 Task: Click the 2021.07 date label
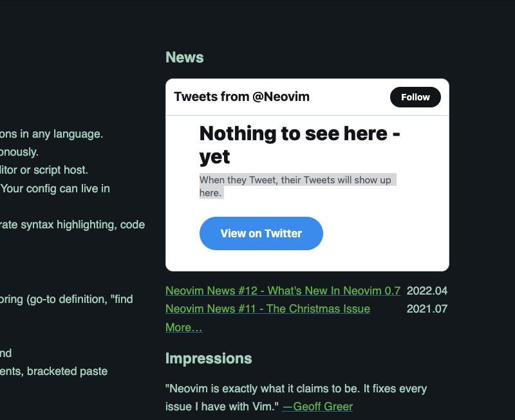coord(427,309)
